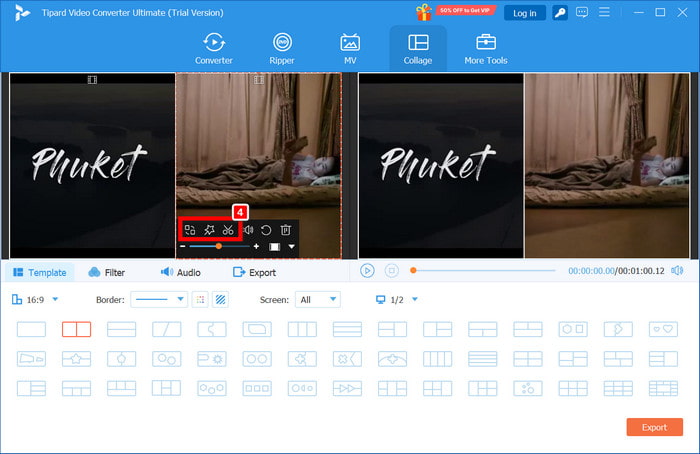
Task: Click the preview playback progress bar
Action: 484,271
